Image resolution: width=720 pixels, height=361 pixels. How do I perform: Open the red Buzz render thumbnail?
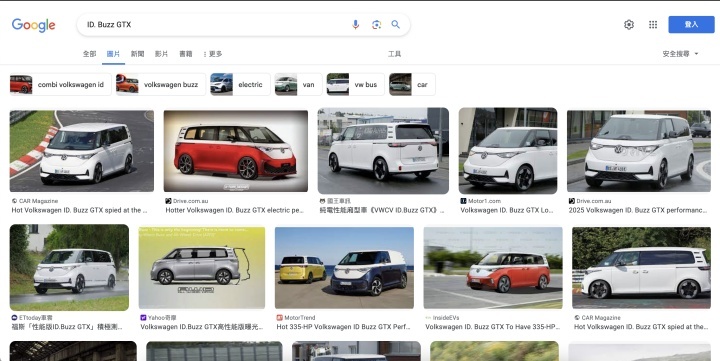point(236,151)
